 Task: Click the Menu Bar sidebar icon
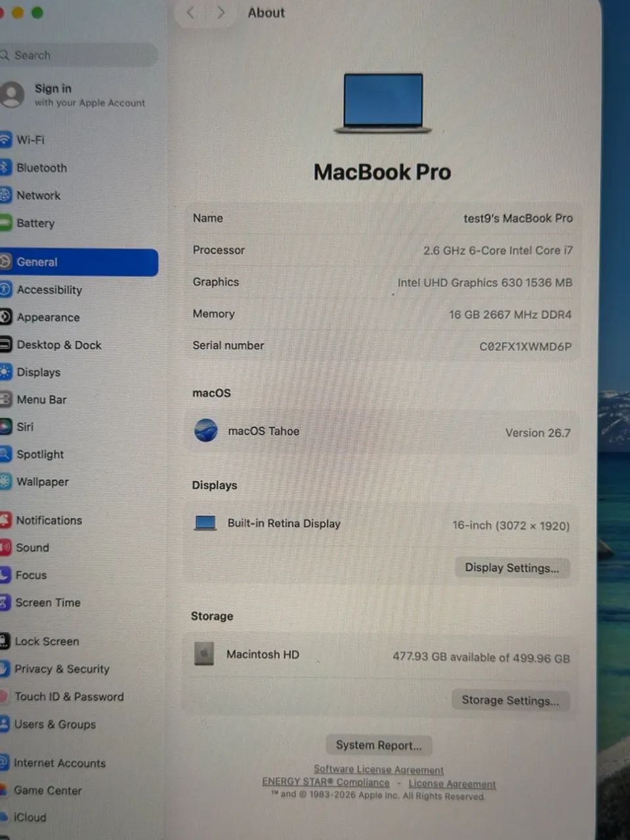point(5,399)
